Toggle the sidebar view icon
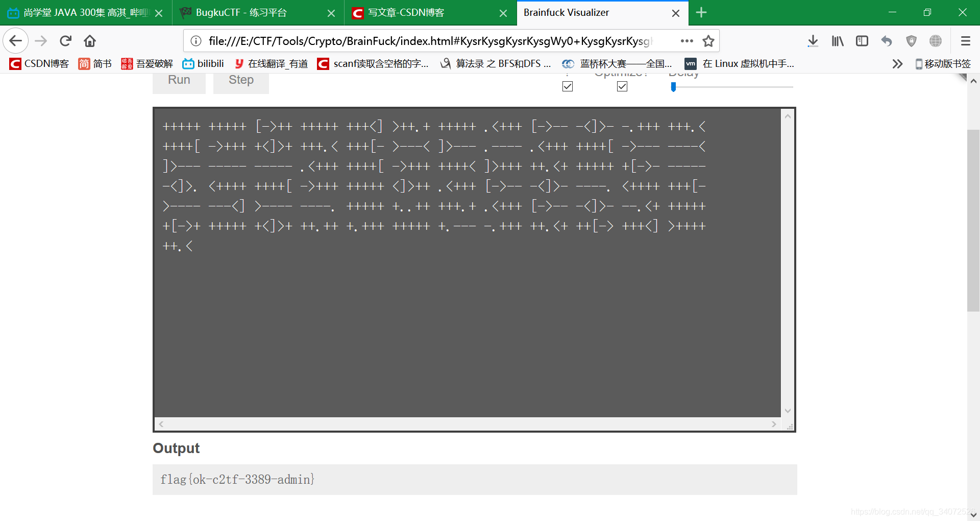 click(x=862, y=41)
